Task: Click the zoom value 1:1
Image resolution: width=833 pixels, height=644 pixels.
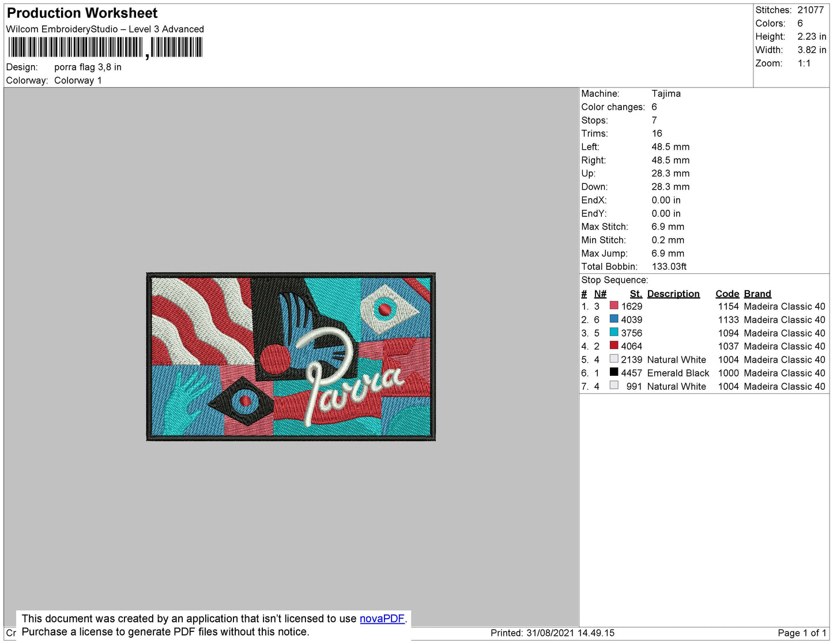Action: coord(804,63)
